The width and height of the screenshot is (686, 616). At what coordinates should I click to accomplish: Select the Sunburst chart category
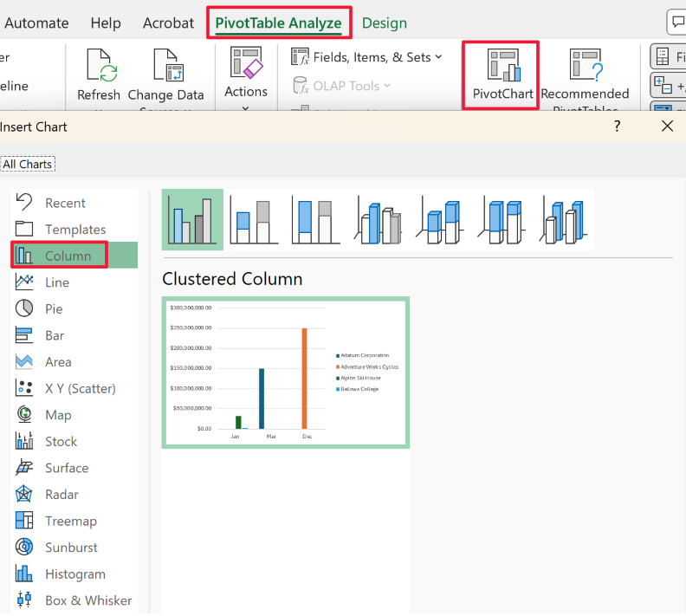[74, 548]
